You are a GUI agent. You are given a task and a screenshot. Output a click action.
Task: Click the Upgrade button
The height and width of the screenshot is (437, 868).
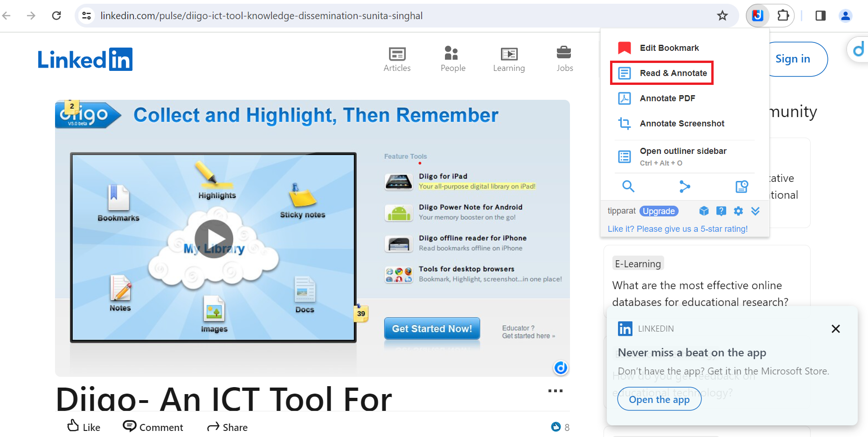click(x=659, y=211)
